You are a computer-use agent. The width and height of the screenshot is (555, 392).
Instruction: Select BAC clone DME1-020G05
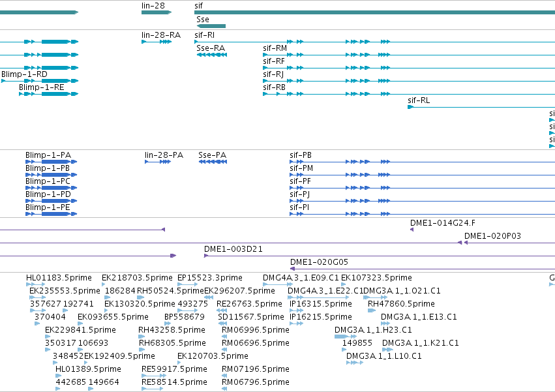319,262
